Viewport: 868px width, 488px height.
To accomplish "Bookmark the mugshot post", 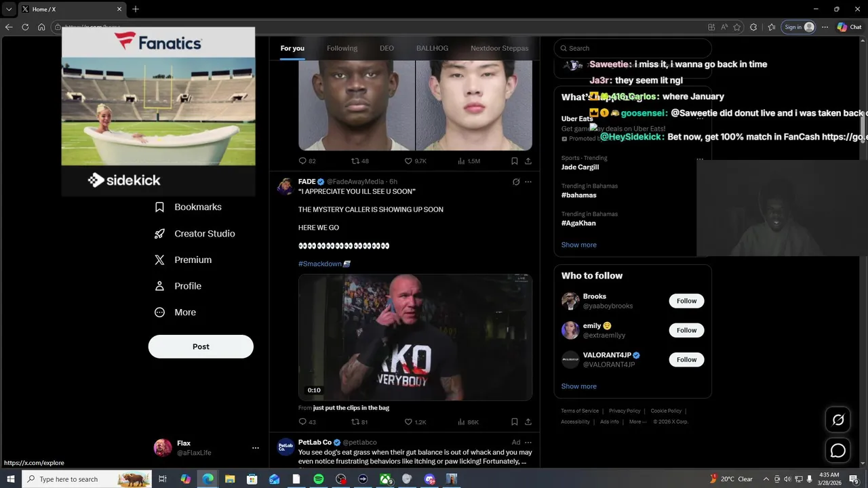I will 515,161.
